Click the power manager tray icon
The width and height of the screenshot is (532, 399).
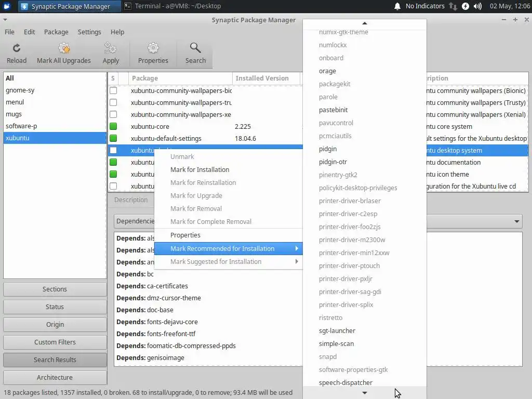465,6
